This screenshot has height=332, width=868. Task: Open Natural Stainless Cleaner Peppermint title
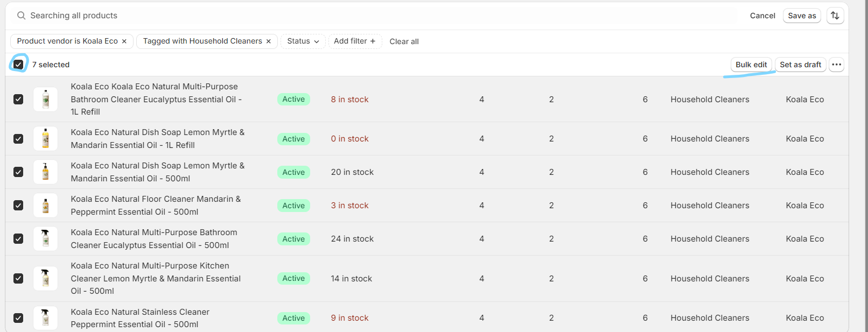click(140, 318)
